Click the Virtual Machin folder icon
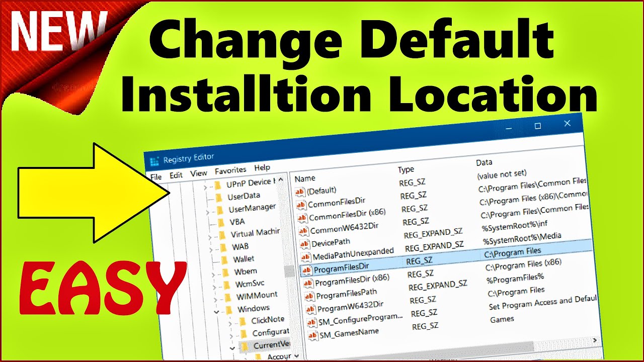The width and height of the screenshot is (644, 362). pos(222,235)
